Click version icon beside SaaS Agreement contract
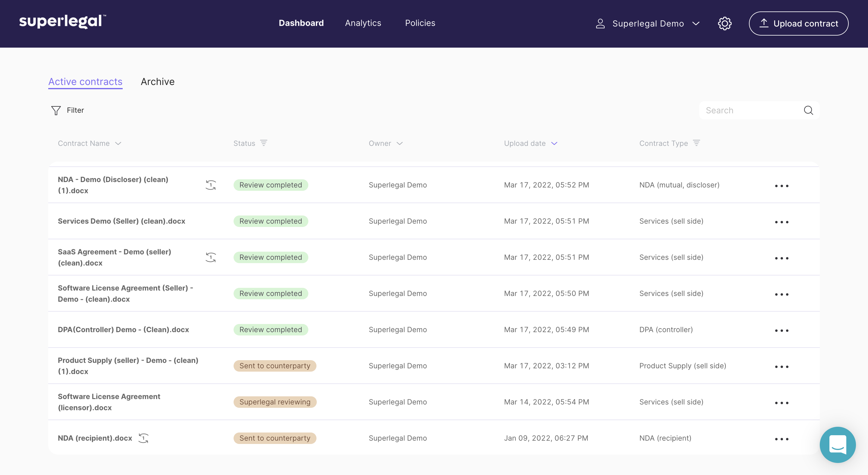Viewport: 868px width, 475px height. tap(211, 257)
